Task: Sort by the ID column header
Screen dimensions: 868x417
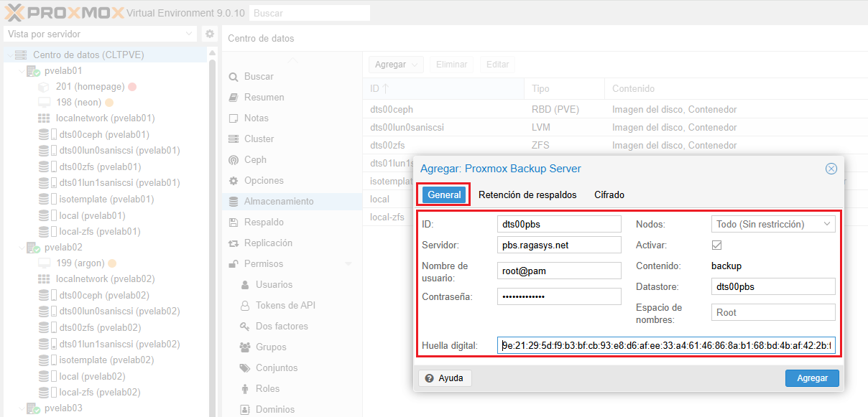Action: (443, 89)
